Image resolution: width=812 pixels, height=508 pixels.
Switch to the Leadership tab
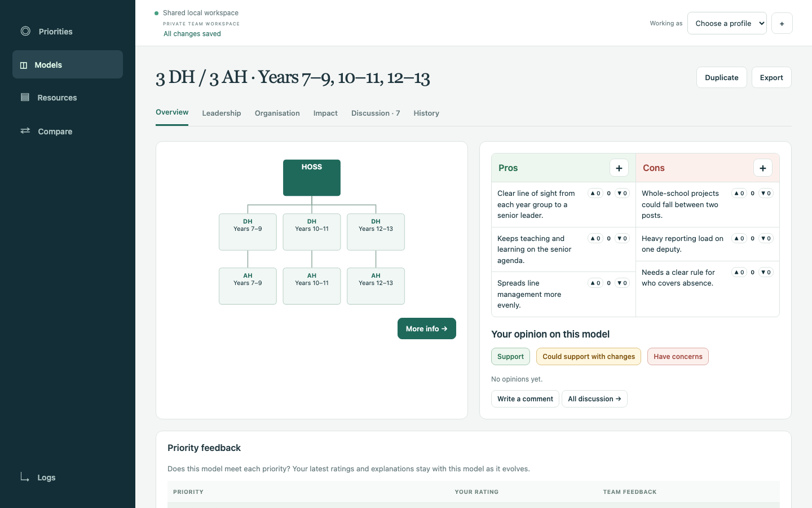click(222, 113)
